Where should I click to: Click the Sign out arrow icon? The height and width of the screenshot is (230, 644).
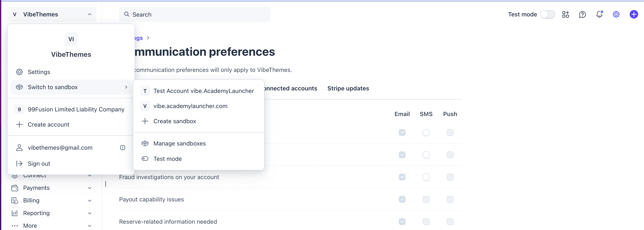click(x=19, y=164)
